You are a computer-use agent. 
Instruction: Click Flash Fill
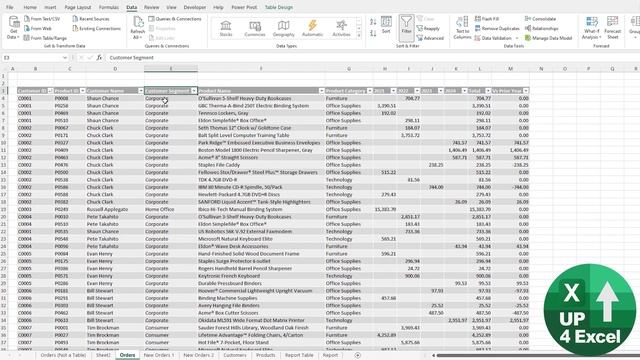(x=487, y=19)
